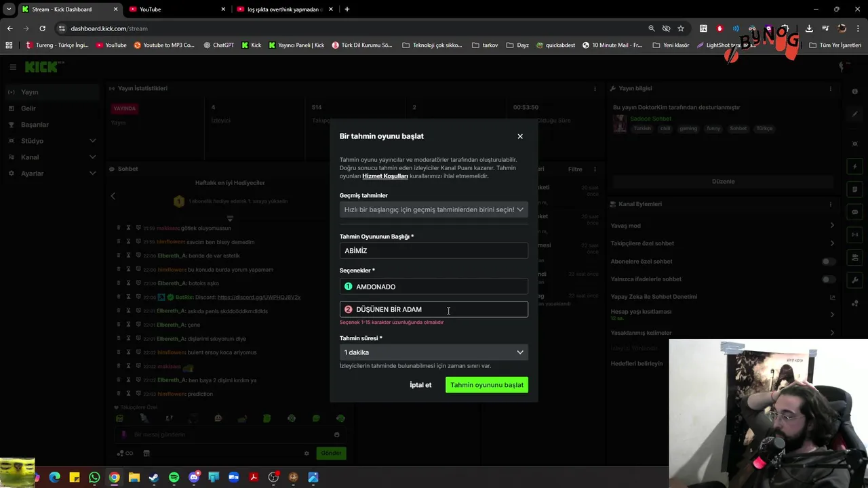Open OBS Studio from the taskbar
This screenshot has width=868, height=488.
(x=273, y=478)
